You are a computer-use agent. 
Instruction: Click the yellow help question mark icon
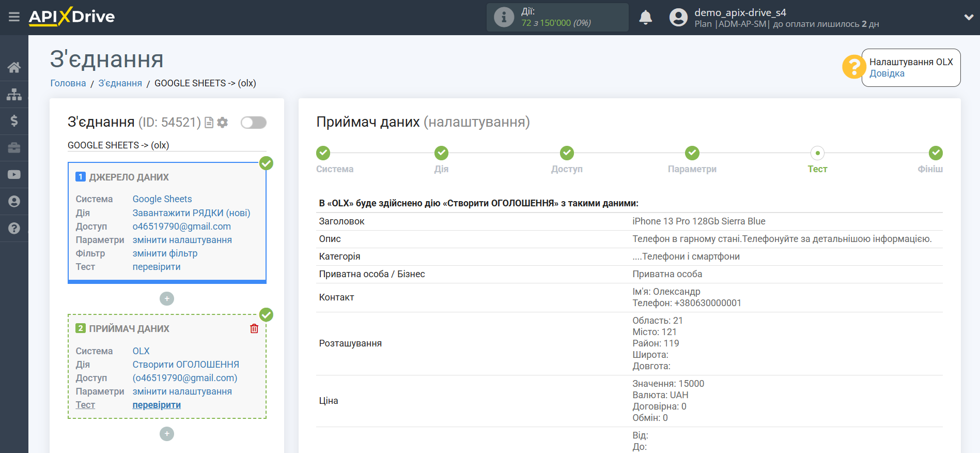pyautogui.click(x=853, y=67)
